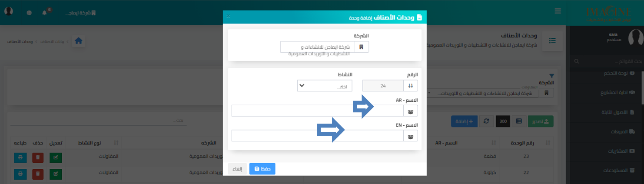Click the green تصدير export button
The image size is (644, 184).
(540, 121)
